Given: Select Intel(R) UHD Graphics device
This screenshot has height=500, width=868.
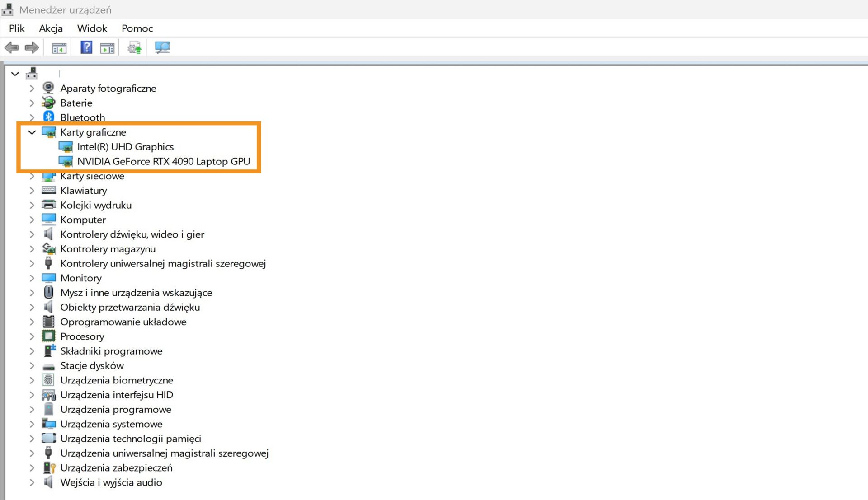Looking at the screenshot, I should tap(125, 147).
